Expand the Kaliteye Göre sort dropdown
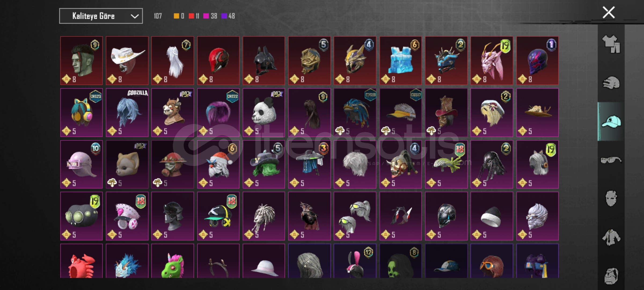The image size is (644, 290). pos(101,16)
